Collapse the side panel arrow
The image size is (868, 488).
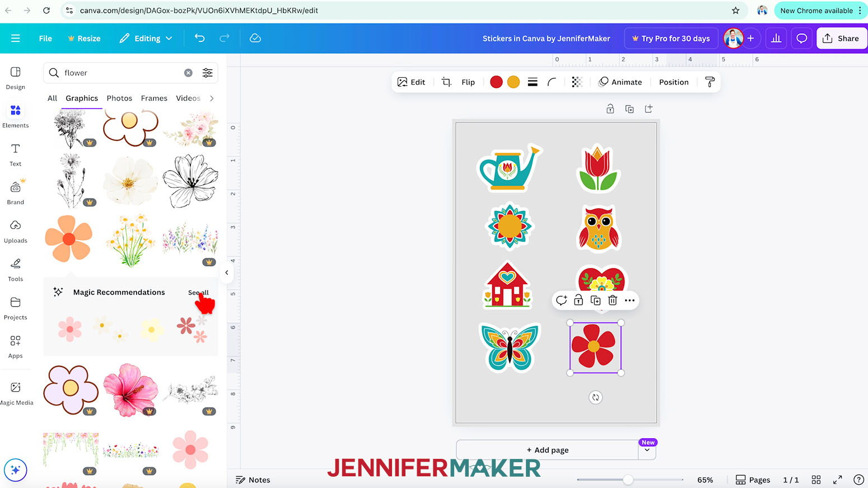227,273
